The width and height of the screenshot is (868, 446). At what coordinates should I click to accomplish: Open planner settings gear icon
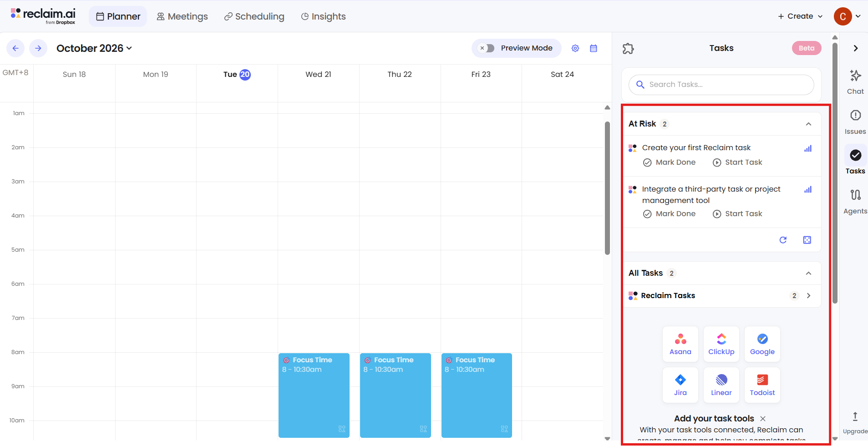pyautogui.click(x=575, y=48)
